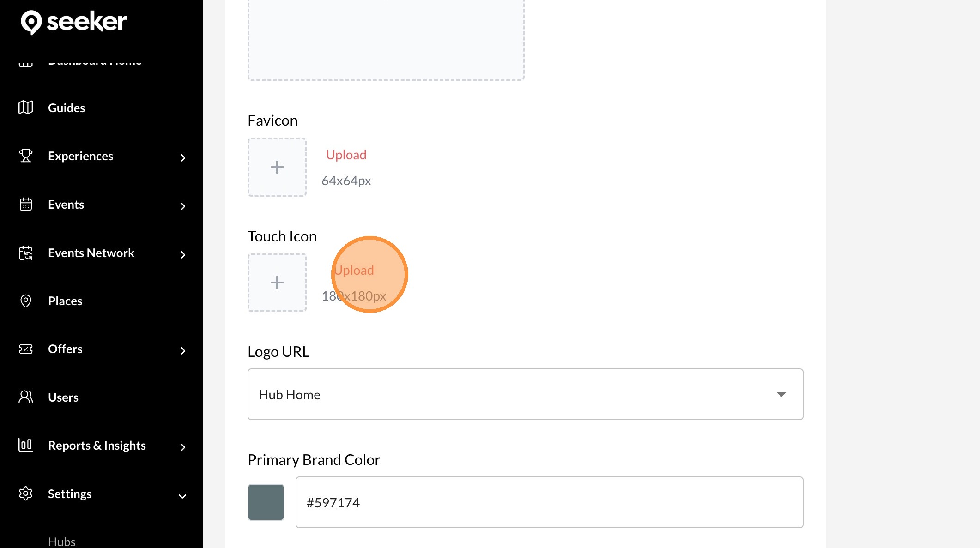Click the Events Network sync-calendar icon
Image resolution: width=980 pixels, height=548 pixels.
tap(26, 253)
